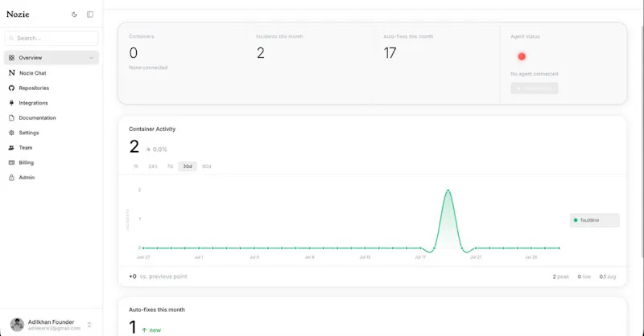Click the Settings gear icon

click(x=11, y=133)
